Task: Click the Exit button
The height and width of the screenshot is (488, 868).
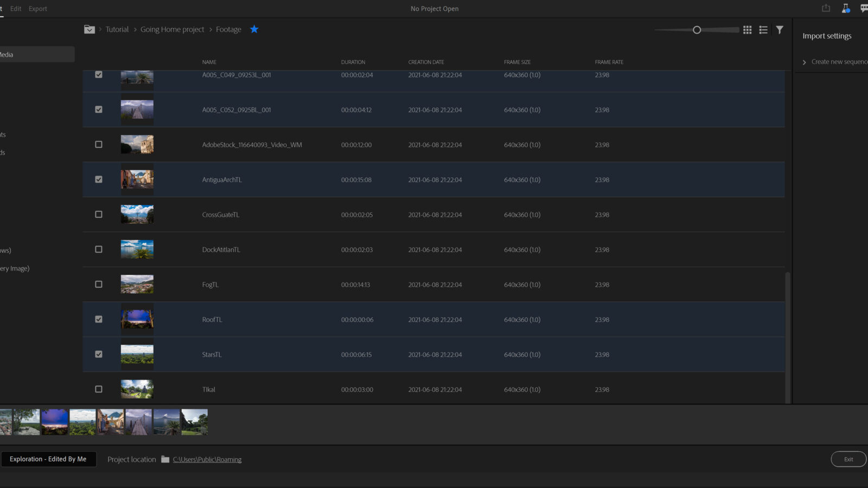Action: (x=848, y=459)
